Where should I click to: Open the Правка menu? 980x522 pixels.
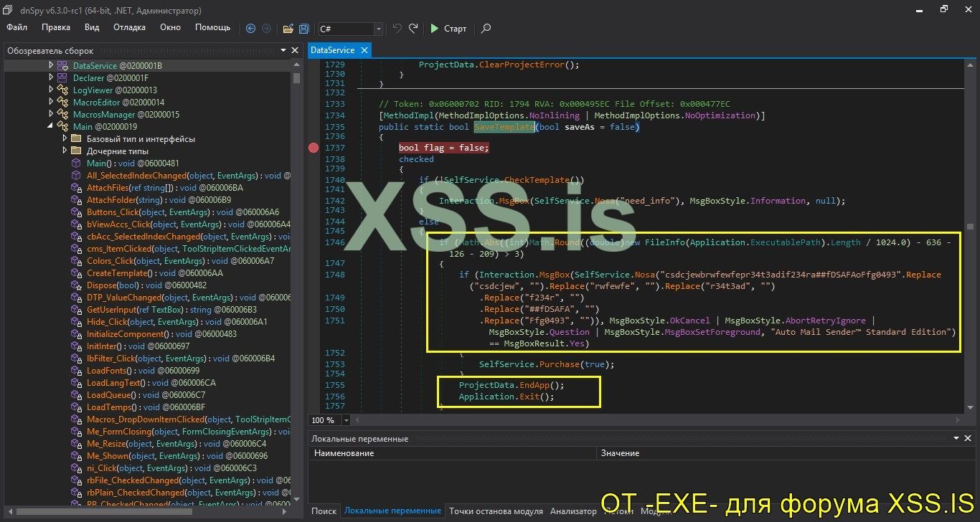click(x=56, y=27)
